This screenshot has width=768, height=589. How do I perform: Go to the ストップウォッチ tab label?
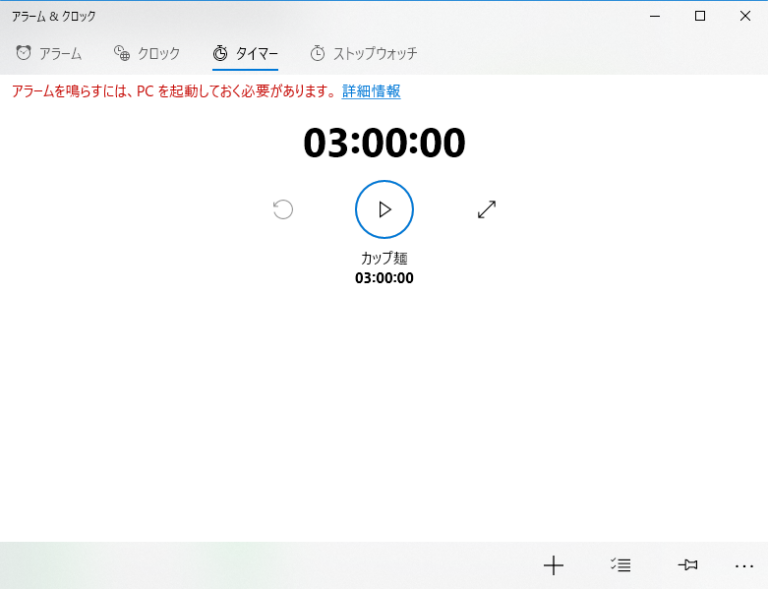click(375, 54)
